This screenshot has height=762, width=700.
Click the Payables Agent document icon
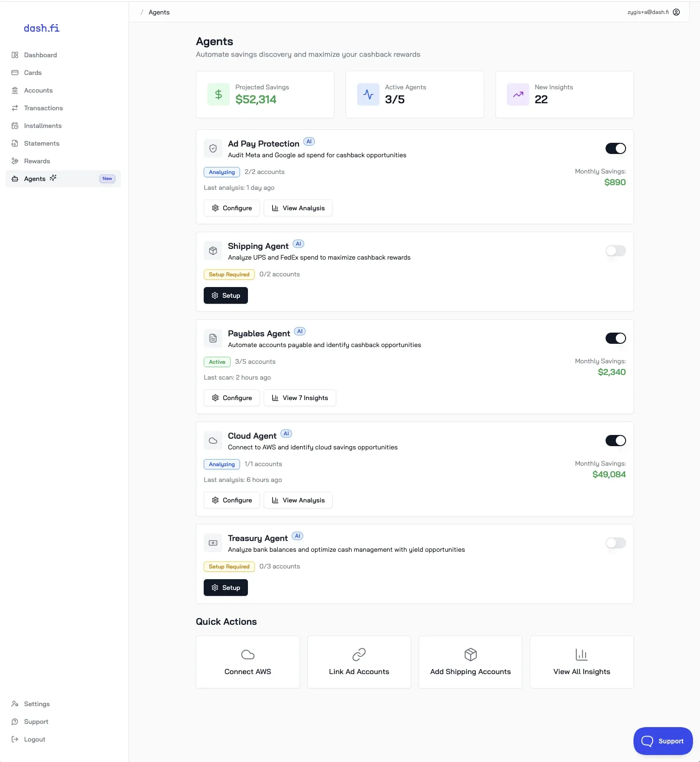coord(213,338)
